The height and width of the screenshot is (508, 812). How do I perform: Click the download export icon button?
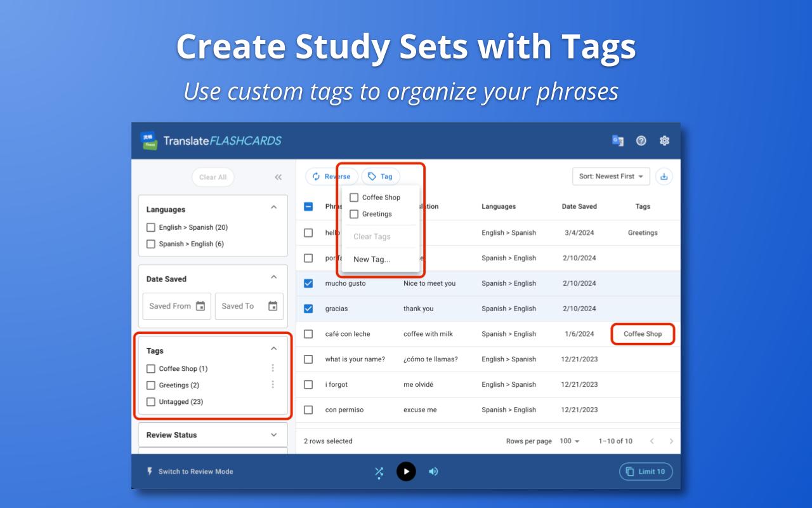tap(664, 177)
